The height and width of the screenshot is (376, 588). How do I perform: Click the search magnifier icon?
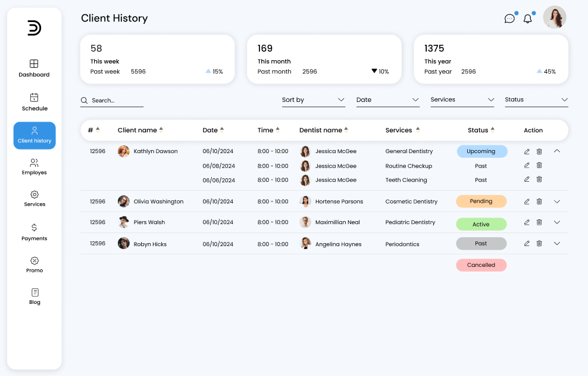85,101
